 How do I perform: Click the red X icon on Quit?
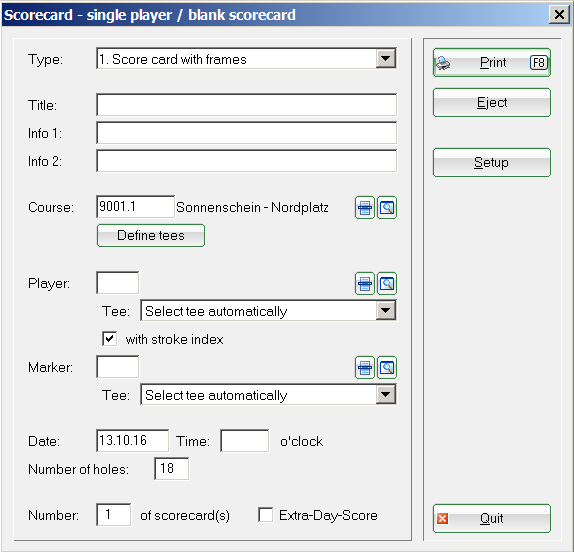point(443,518)
